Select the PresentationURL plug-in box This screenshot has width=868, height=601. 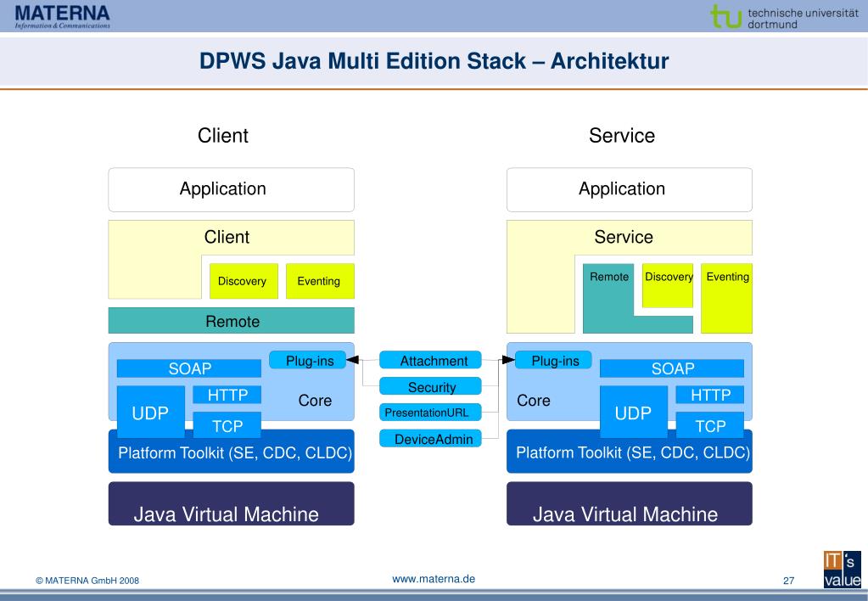coord(430,413)
